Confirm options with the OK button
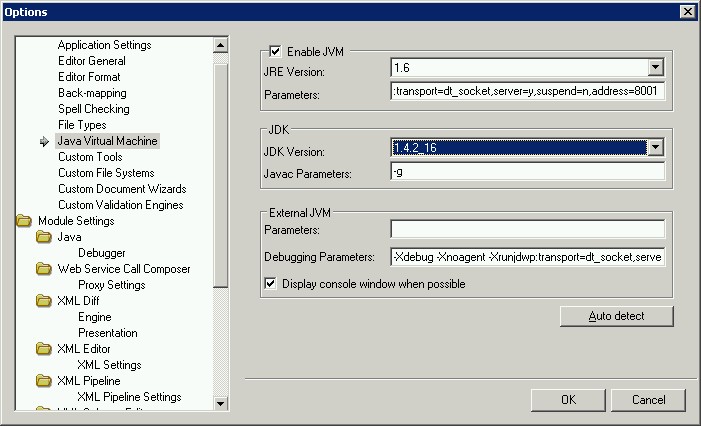 tap(568, 399)
